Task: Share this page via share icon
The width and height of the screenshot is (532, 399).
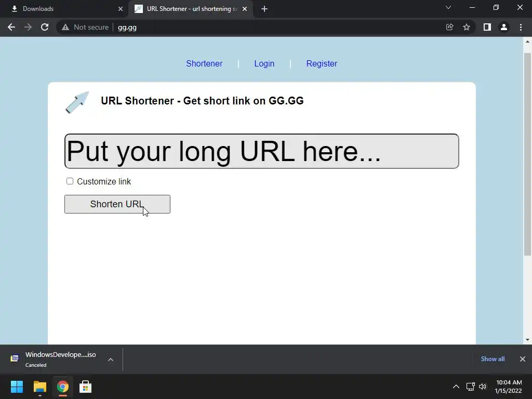Action: 449,27
